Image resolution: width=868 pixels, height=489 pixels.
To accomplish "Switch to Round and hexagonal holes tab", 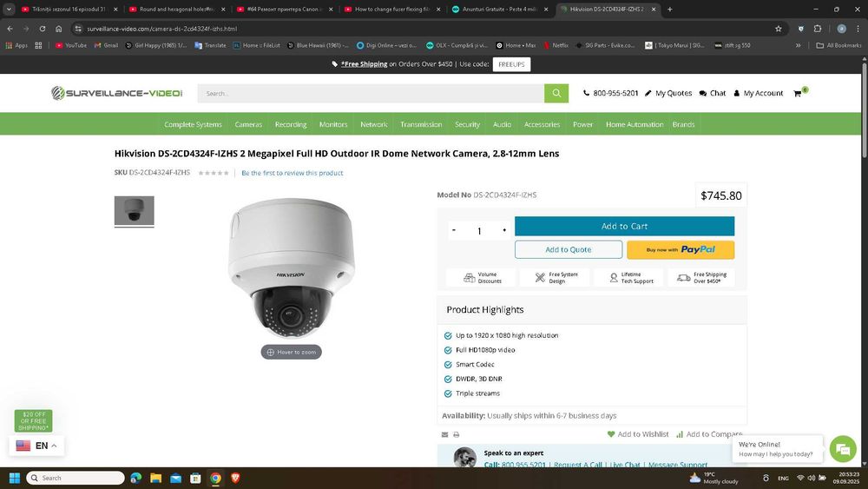I will point(176,10).
